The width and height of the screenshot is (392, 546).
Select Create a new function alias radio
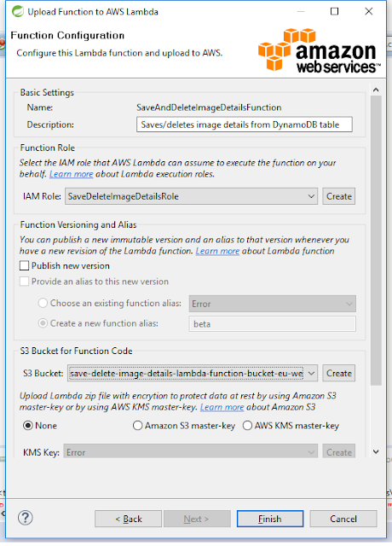43,323
